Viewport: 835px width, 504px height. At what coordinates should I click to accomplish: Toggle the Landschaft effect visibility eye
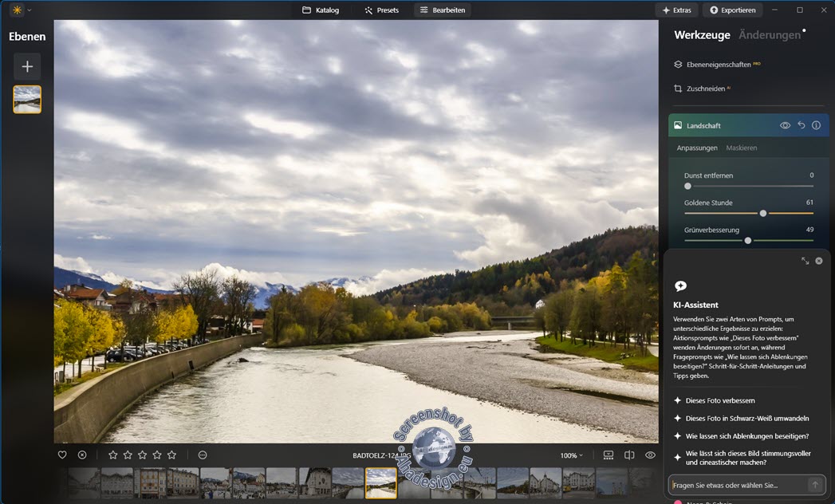coord(785,125)
